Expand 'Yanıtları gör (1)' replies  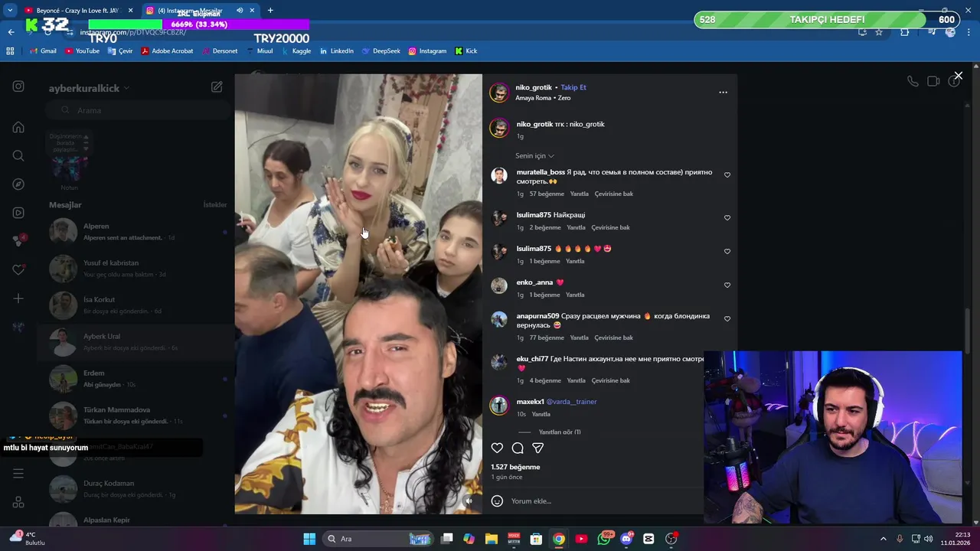[x=560, y=432]
